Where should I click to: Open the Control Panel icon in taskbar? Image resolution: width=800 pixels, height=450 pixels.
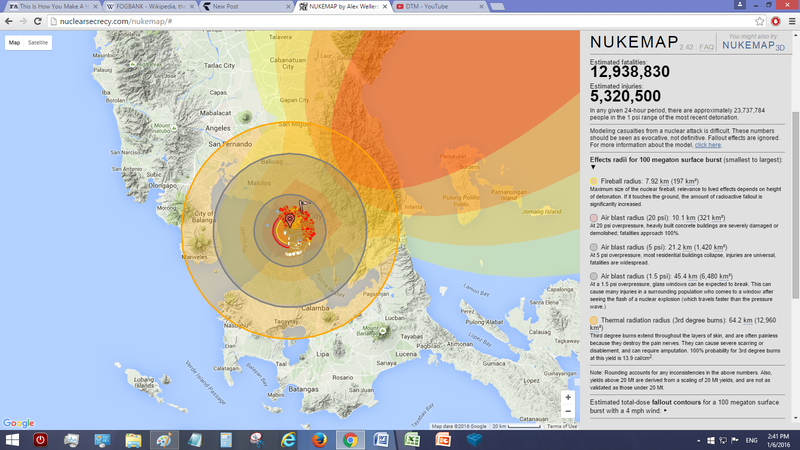(102, 440)
